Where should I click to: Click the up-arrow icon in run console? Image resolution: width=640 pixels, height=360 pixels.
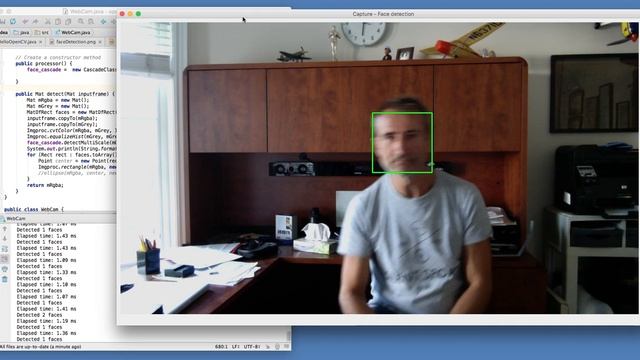[x=5, y=229]
